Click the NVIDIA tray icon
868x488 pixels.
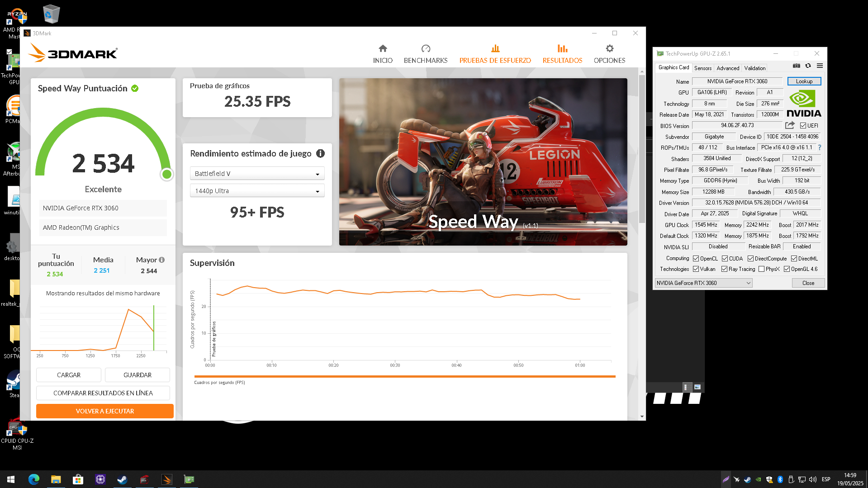click(x=759, y=479)
